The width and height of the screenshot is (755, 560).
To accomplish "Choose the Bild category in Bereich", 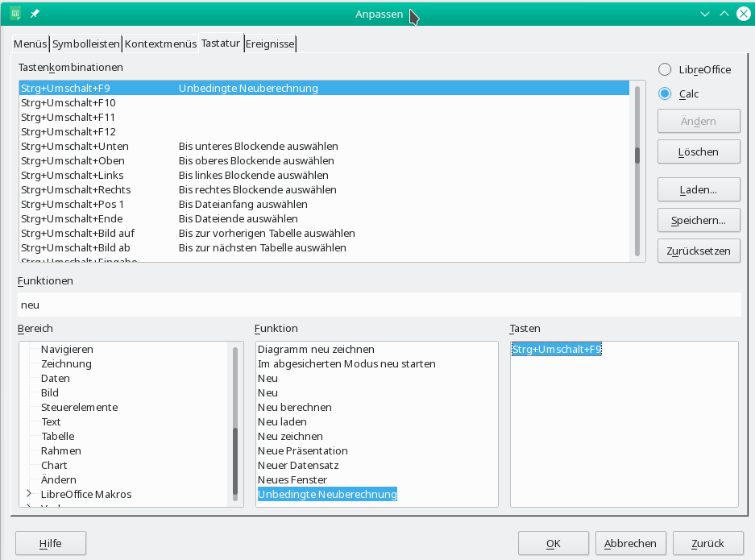I will point(50,392).
